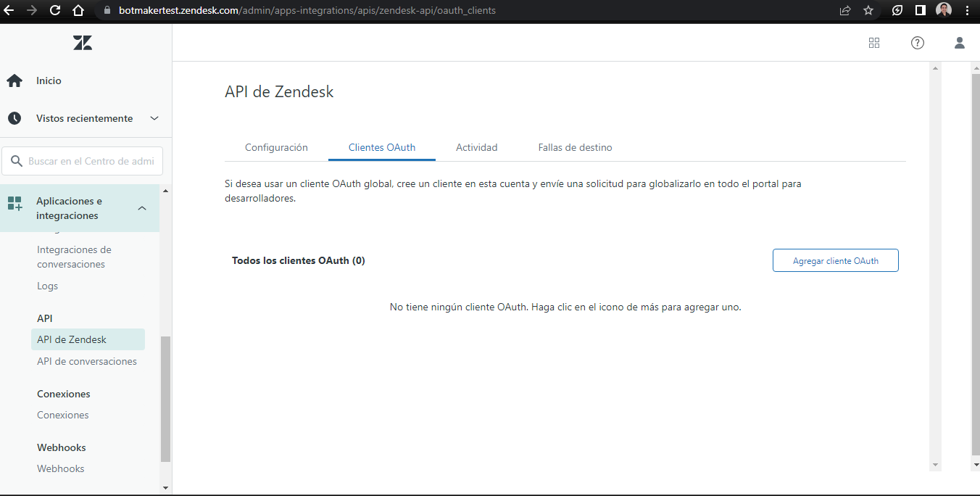The image size is (980, 496).
Task: Open the Chrome profile avatar
Action: pyautogui.click(x=944, y=10)
